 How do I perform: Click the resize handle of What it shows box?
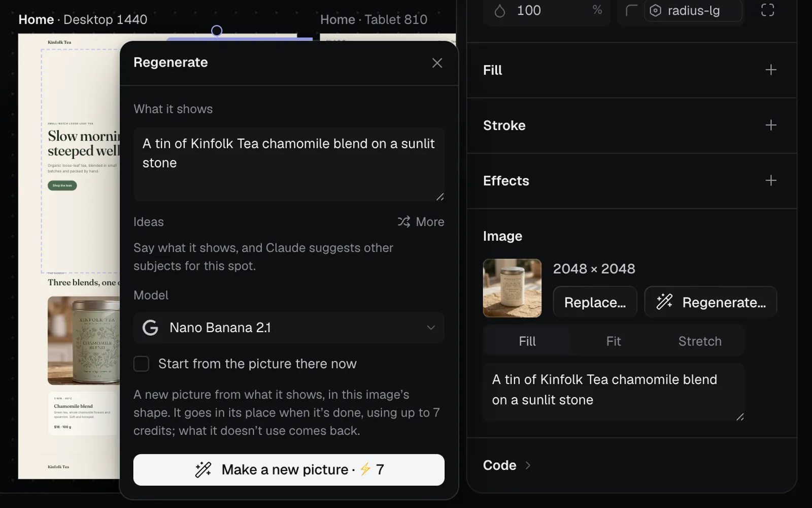point(440,197)
